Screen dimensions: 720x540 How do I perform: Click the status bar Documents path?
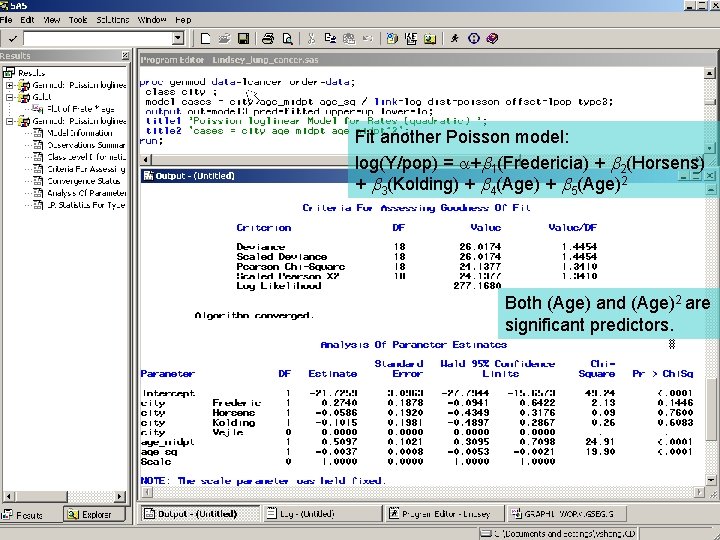click(x=558, y=534)
